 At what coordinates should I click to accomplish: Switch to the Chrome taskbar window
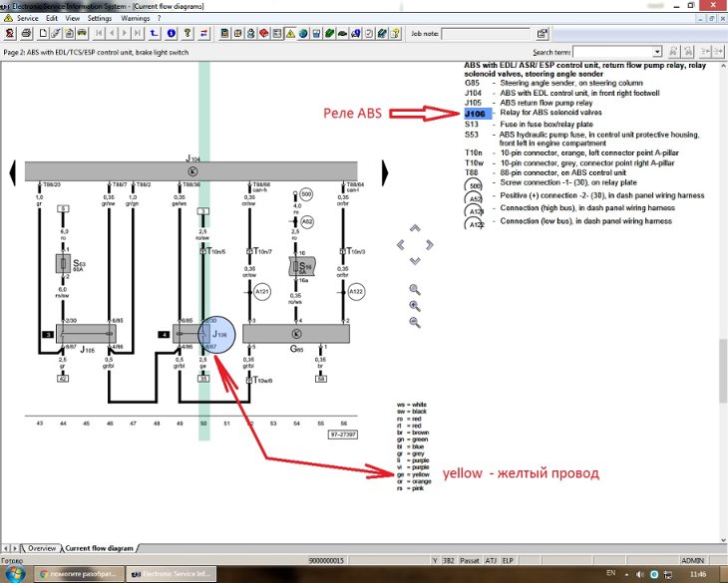click(x=80, y=574)
